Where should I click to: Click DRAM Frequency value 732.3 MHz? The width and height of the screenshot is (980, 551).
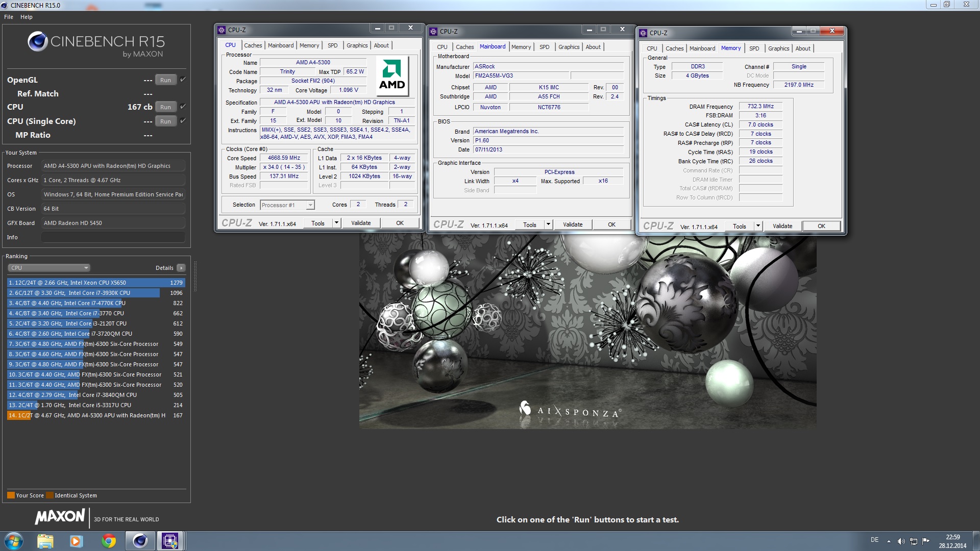point(761,107)
